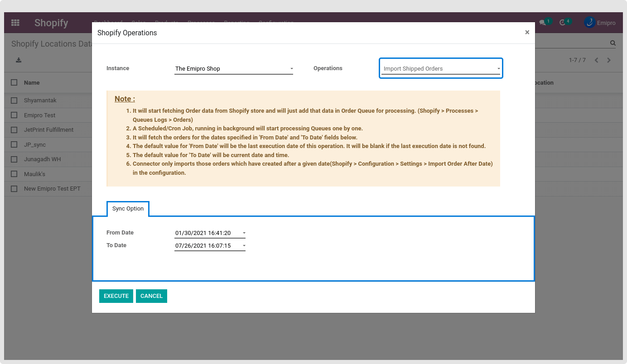Click the Emipro user avatar
The height and width of the screenshot is (364, 627).
click(589, 23)
